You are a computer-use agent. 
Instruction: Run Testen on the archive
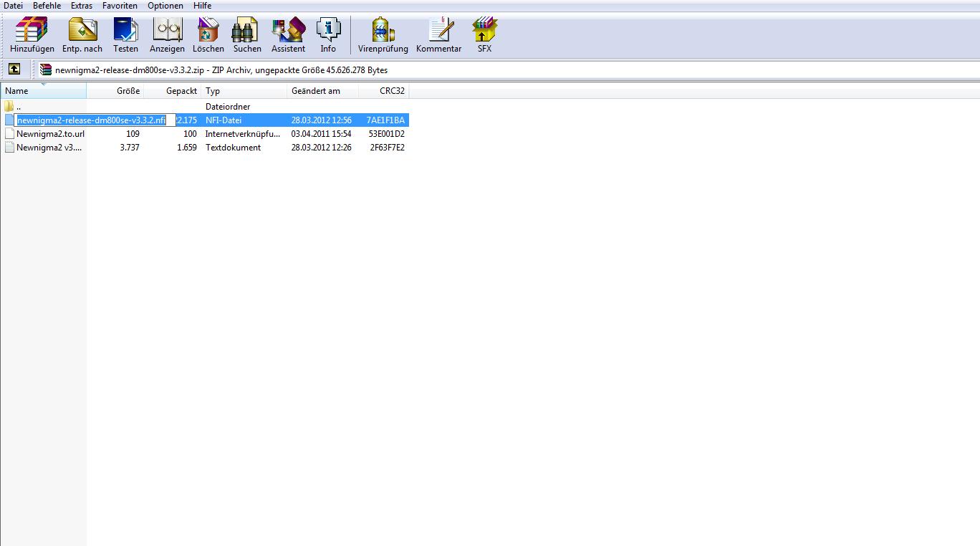125,35
